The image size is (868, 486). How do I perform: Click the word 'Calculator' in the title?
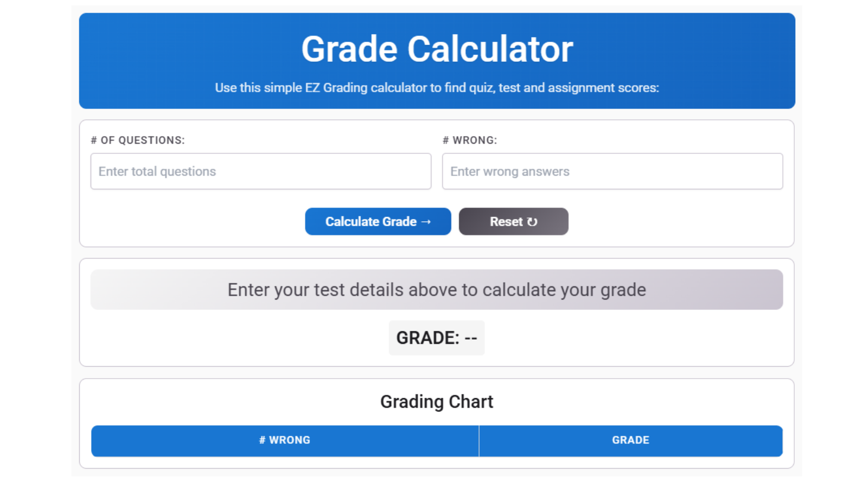point(490,49)
